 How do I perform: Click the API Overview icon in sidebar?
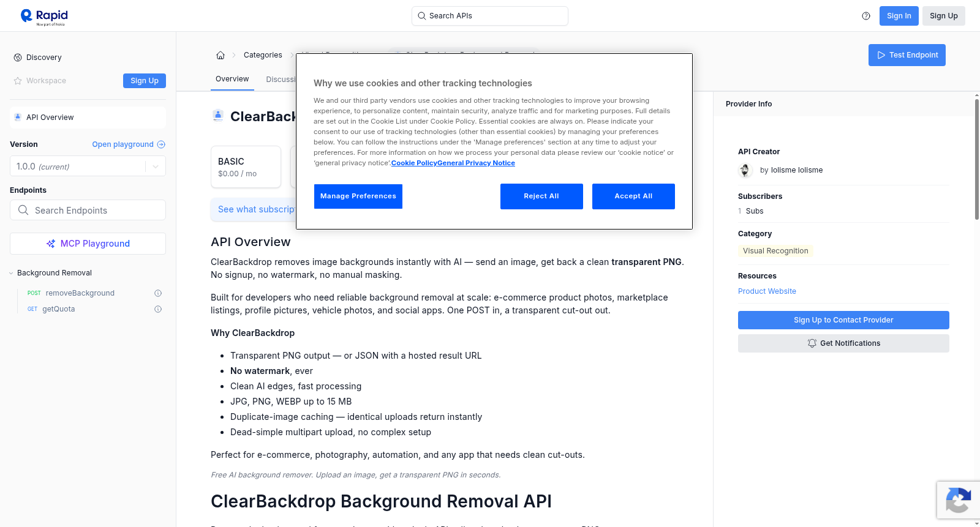[18, 118]
